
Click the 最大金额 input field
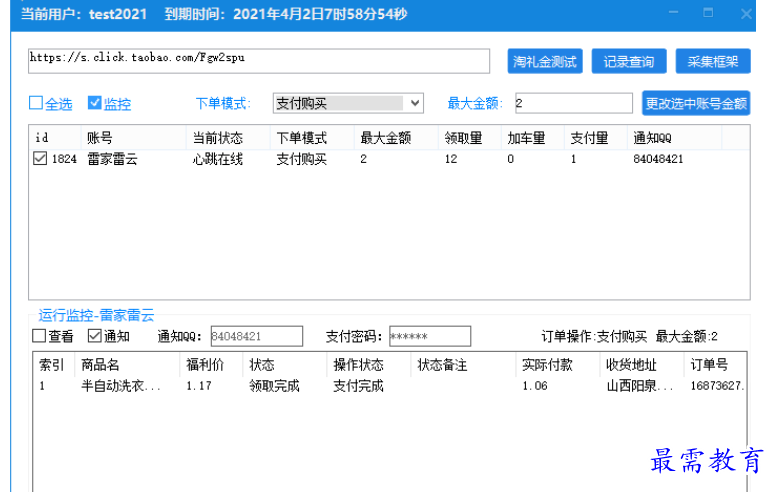[574, 103]
